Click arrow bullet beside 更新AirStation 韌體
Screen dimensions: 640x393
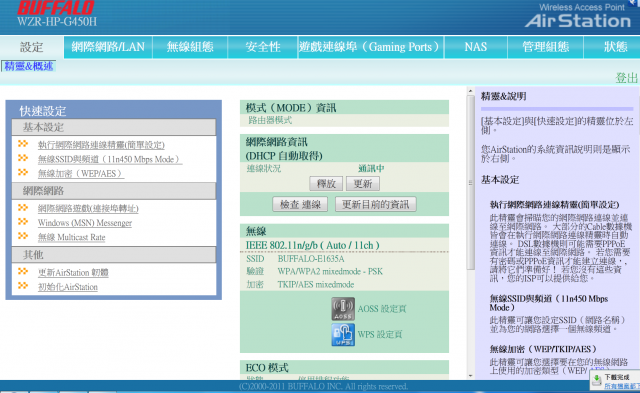tap(23, 271)
